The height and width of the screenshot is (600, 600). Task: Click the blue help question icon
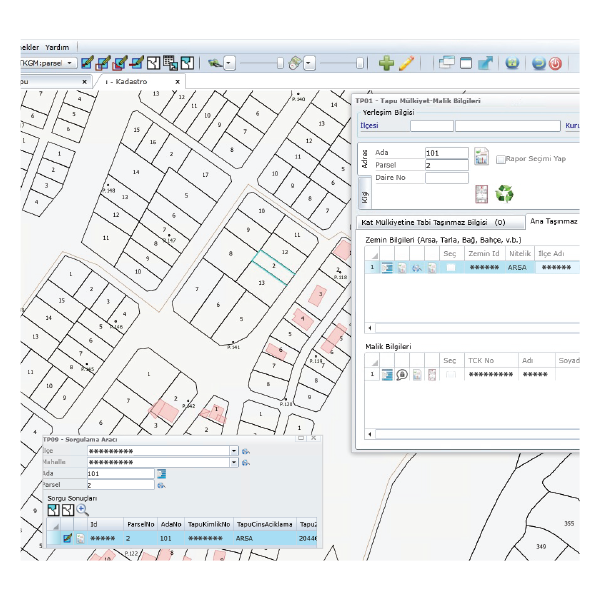click(x=512, y=63)
